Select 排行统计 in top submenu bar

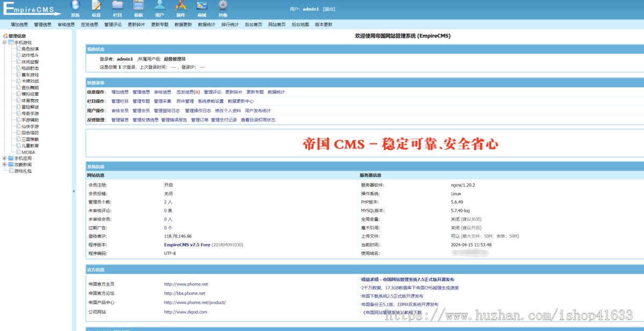point(230,25)
